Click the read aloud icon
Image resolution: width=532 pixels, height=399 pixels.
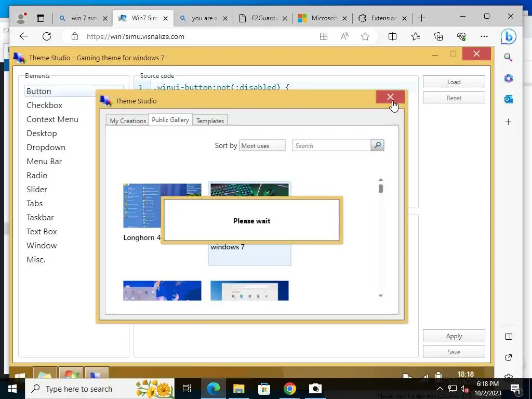point(344,36)
